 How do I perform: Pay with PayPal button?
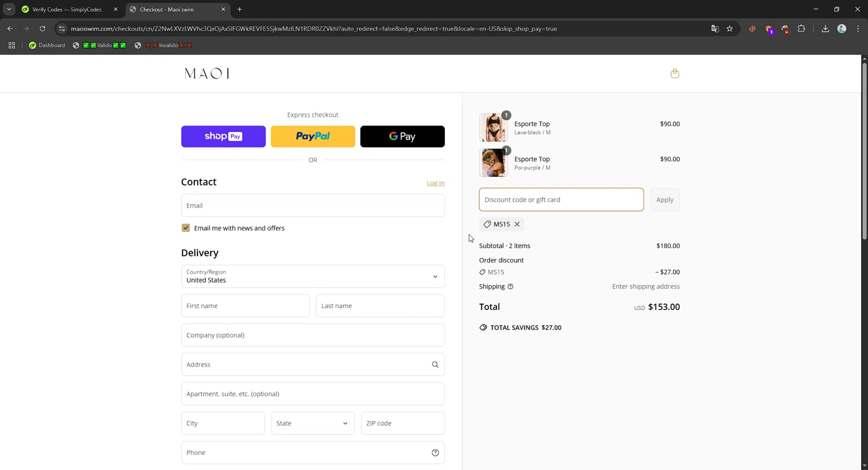click(x=313, y=136)
